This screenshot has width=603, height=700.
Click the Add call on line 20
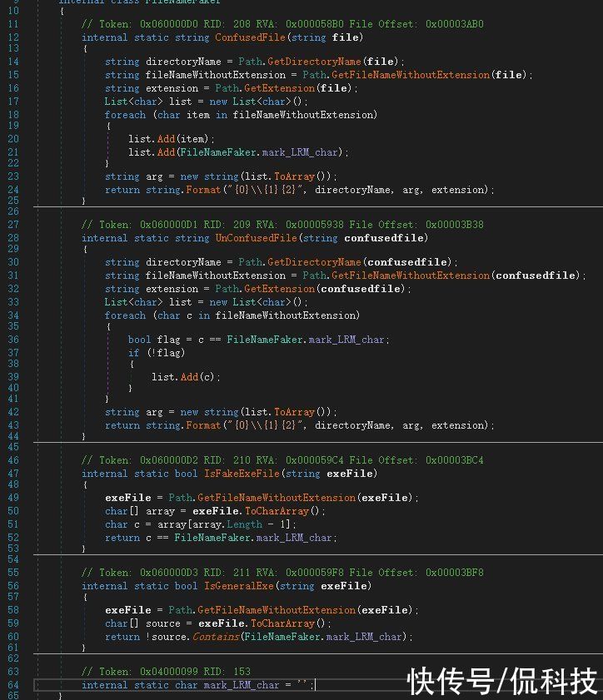pyautogui.click(x=167, y=139)
